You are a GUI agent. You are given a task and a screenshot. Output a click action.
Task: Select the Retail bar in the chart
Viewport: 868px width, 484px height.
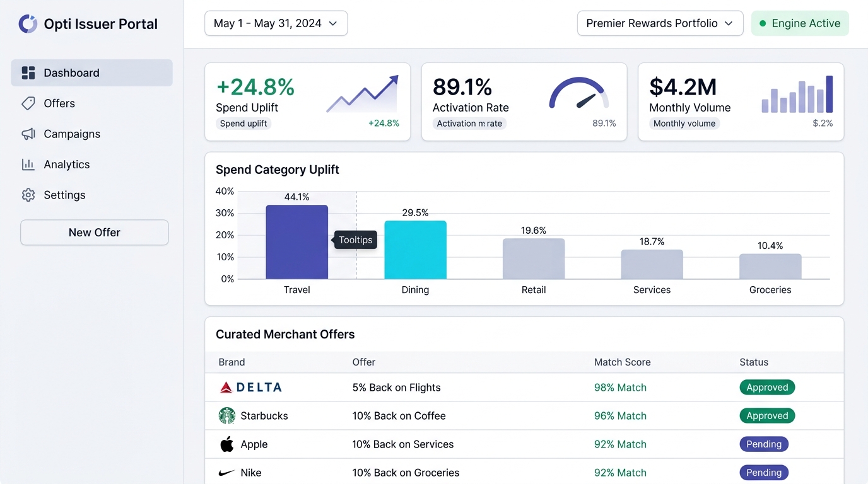coord(534,258)
